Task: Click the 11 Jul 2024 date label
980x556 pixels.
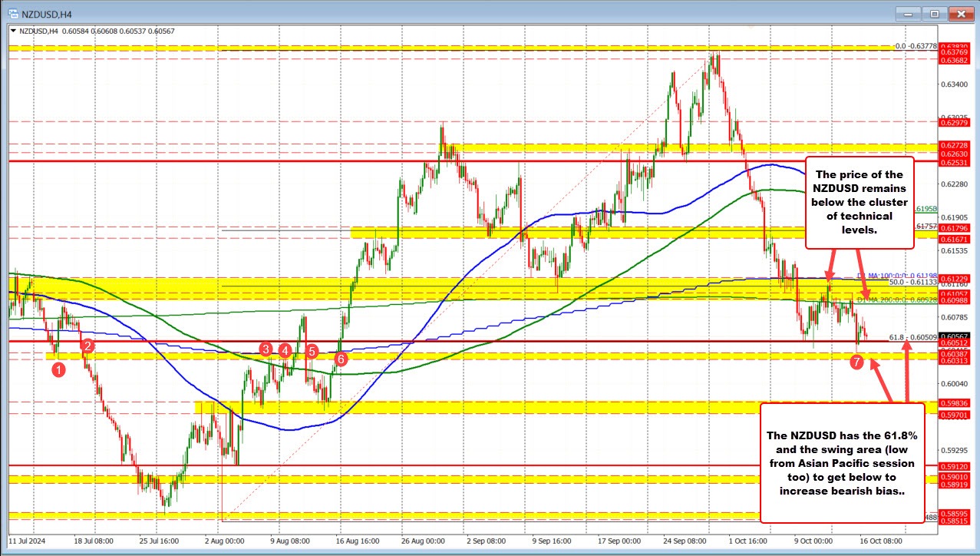Action: pos(27,541)
